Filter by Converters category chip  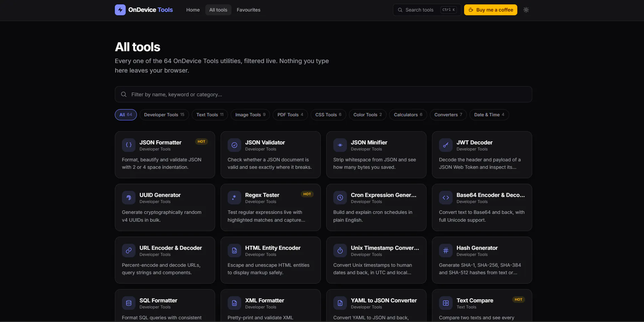[448, 115]
